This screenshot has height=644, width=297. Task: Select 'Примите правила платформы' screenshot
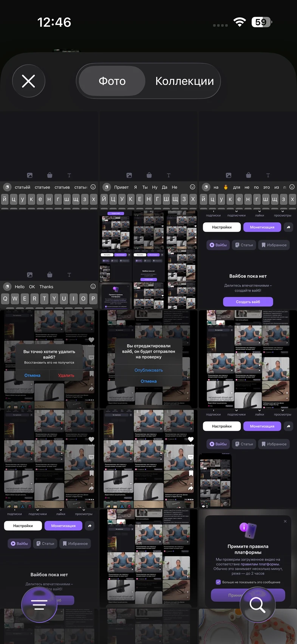pyautogui.click(x=248, y=558)
